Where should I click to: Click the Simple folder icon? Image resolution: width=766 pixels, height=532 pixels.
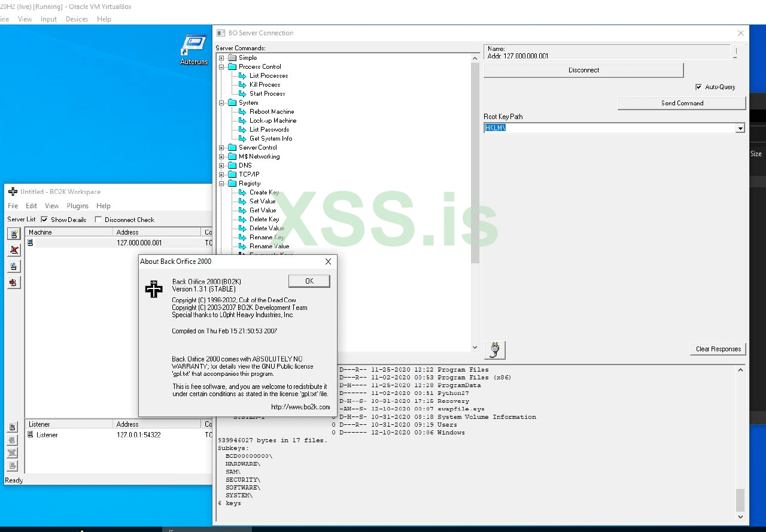click(x=232, y=58)
